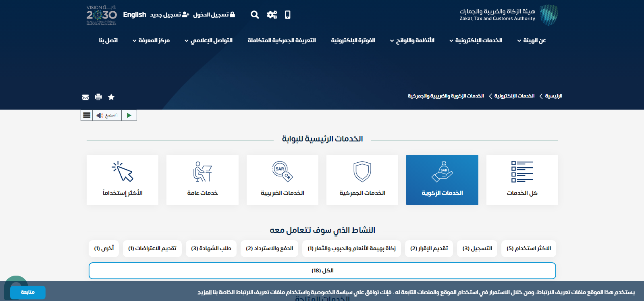
Task: Open the الفوترة الإلكترونية menu item
Action: [353, 40]
